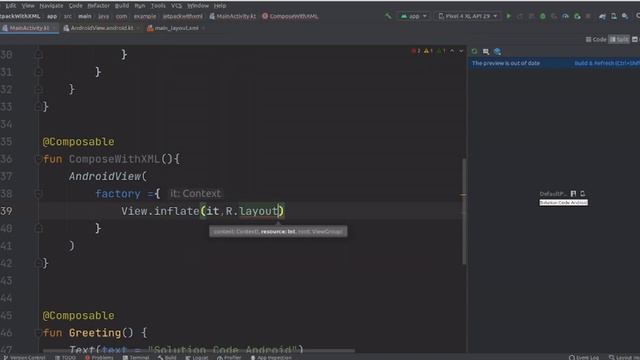
Task: Click the Sync Project with Gradle icon
Action: [x=602, y=16]
